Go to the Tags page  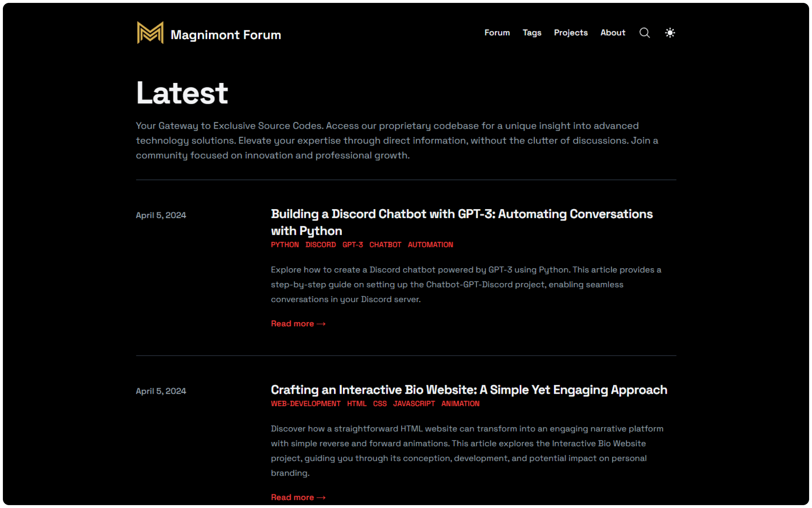pyautogui.click(x=532, y=33)
